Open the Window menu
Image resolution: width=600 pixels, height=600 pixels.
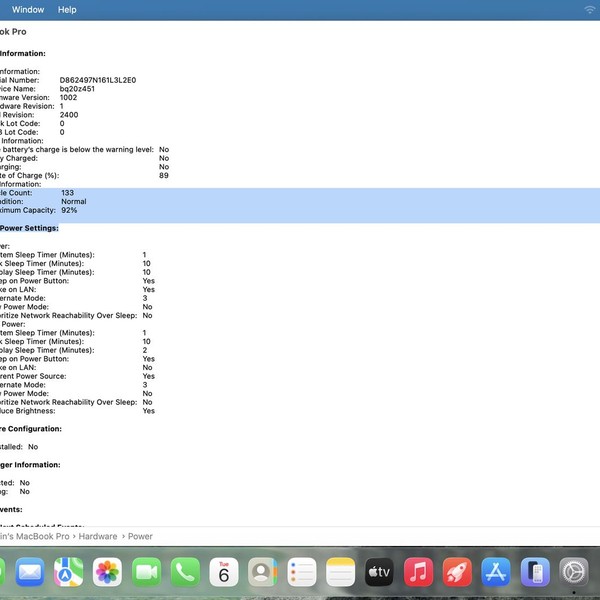coord(27,10)
